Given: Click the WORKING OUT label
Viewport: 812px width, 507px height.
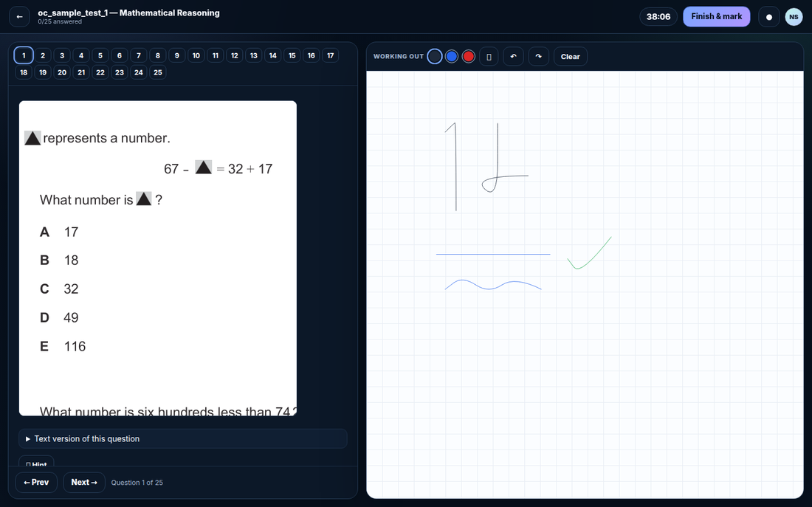Looking at the screenshot, I should click(x=398, y=56).
